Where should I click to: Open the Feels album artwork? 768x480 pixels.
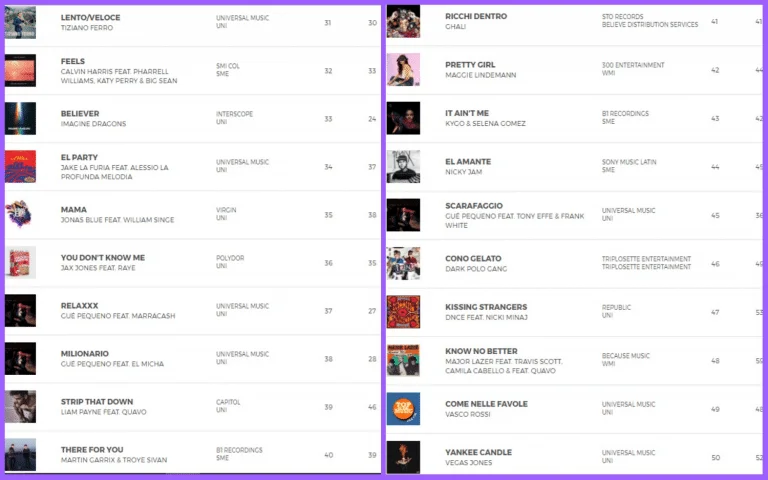[x=20, y=70]
